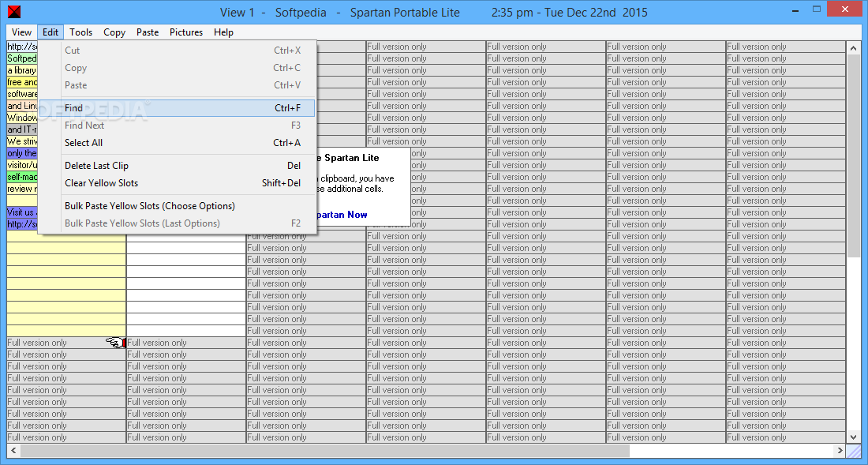This screenshot has height=465, width=868.
Task: Click the Paste entry in Edit menu
Action: click(177, 85)
